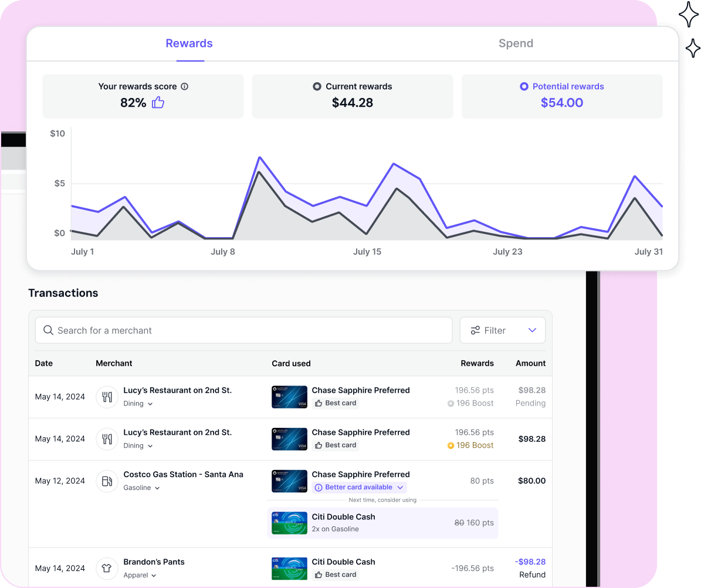Image resolution: width=711 pixels, height=588 pixels.
Task: Select the Current rewards radio indicator
Action: [316, 86]
